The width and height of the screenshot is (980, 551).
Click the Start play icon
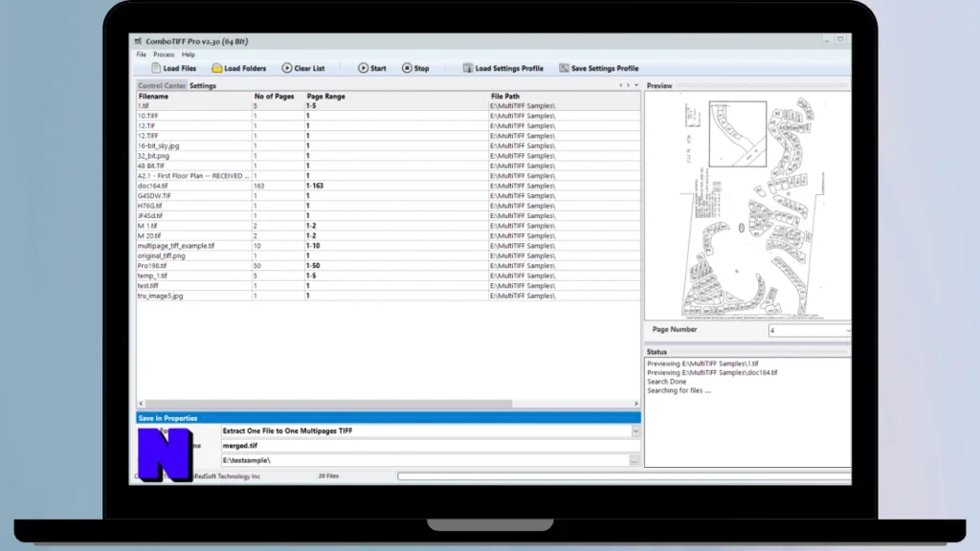click(x=363, y=68)
